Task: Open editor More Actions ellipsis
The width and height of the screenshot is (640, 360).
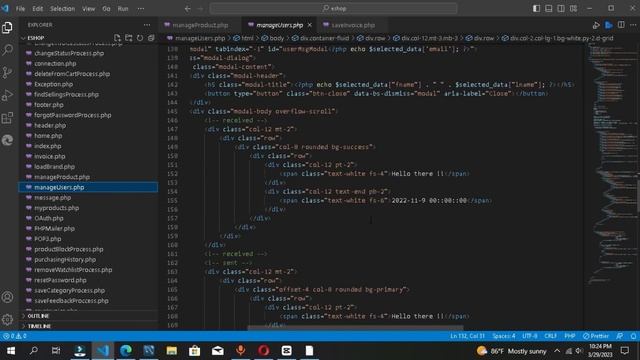Action: (x=633, y=25)
